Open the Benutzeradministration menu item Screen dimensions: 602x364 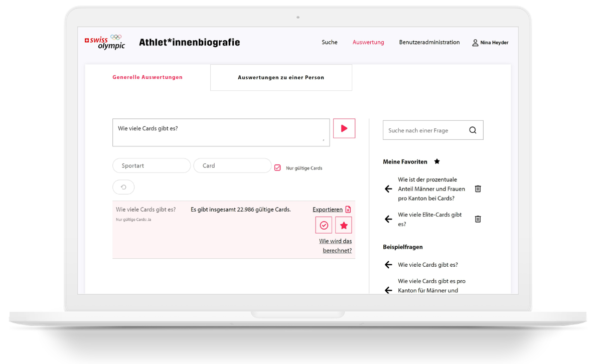429,43
